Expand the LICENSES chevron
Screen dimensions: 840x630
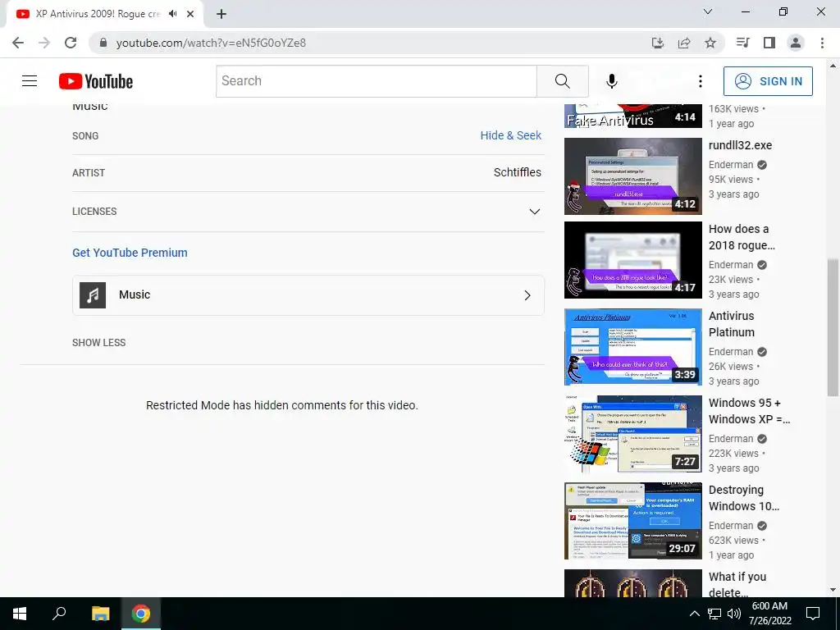(534, 212)
